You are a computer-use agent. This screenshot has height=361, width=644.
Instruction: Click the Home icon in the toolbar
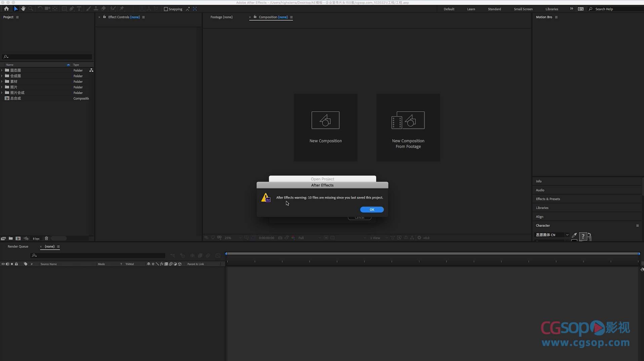pos(6,9)
